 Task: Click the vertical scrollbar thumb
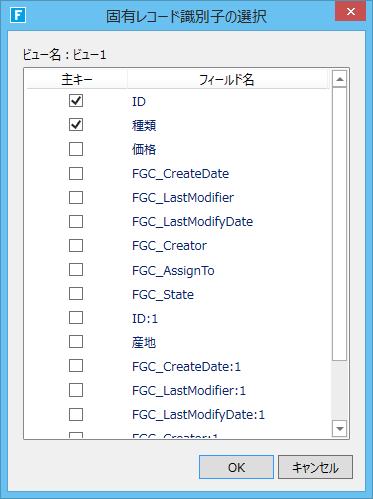click(340, 224)
